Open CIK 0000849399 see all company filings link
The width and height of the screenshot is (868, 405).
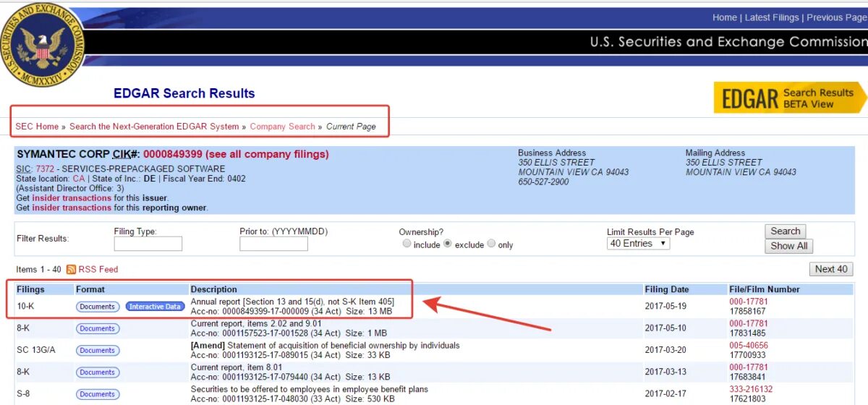[x=236, y=154]
